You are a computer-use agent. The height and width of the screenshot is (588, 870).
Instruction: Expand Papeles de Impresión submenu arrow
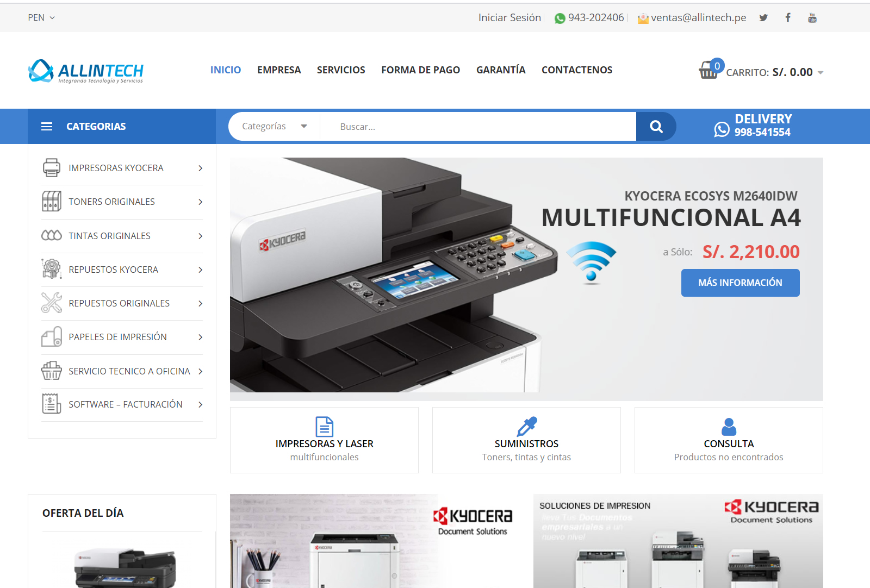[201, 337]
